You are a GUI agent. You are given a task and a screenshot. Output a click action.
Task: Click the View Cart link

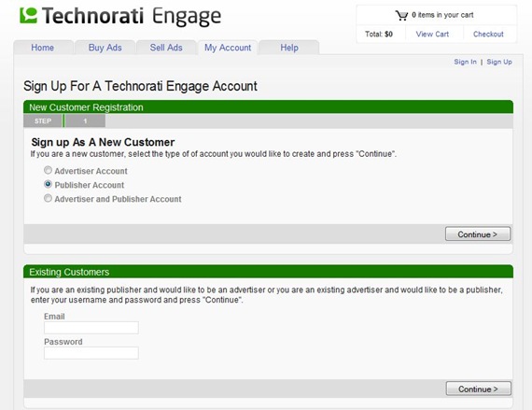point(432,34)
